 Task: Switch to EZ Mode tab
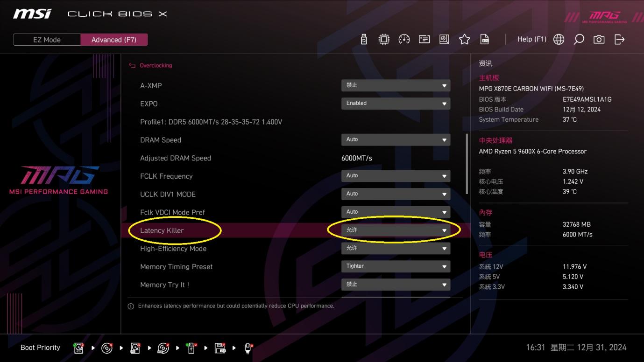tap(47, 40)
